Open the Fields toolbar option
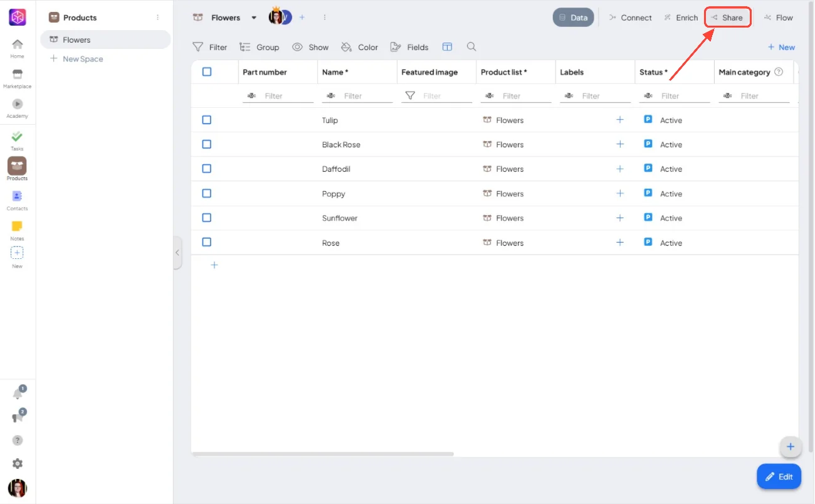The width and height of the screenshot is (815, 504). click(x=409, y=47)
